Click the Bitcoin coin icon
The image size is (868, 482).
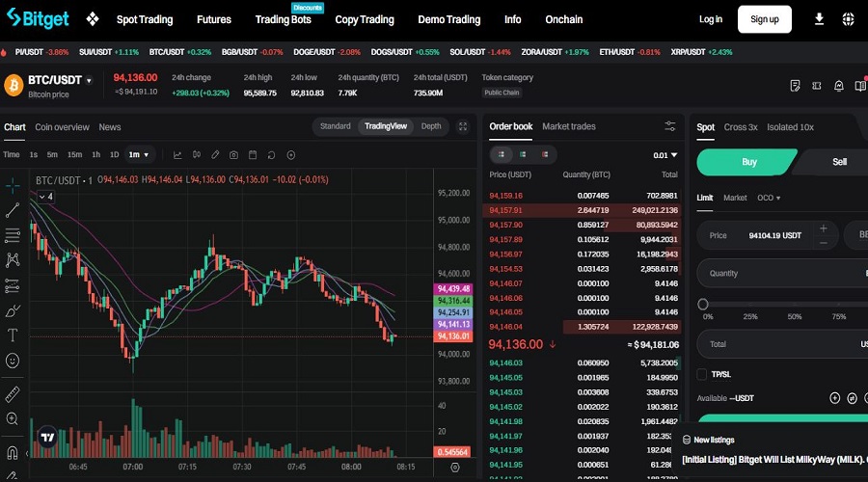pos(14,85)
